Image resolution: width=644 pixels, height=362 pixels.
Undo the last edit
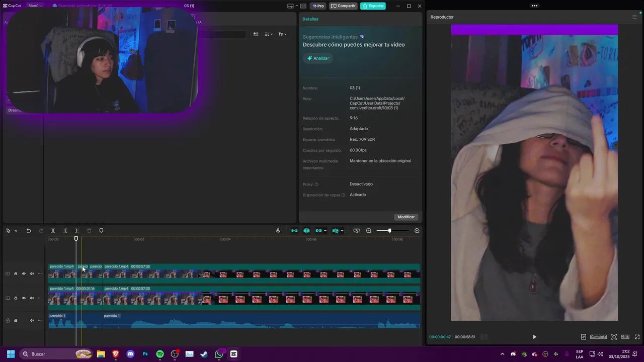coord(29,231)
